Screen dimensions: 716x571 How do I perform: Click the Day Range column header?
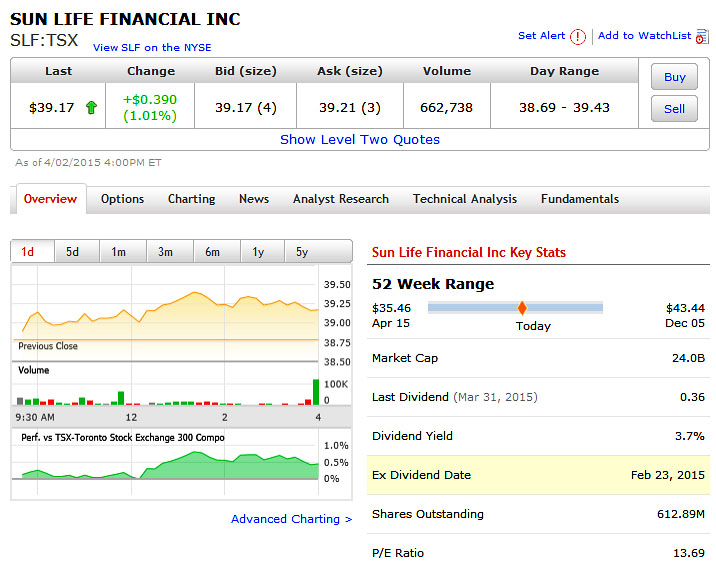pos(564,71)
